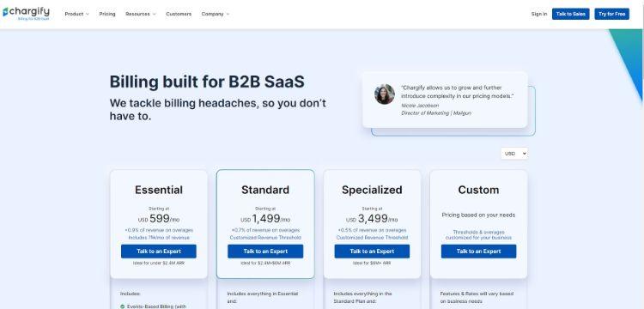This screenshot has height=309, width=644.
Task: Select the Standard plan heading
Action: (265, 190)
